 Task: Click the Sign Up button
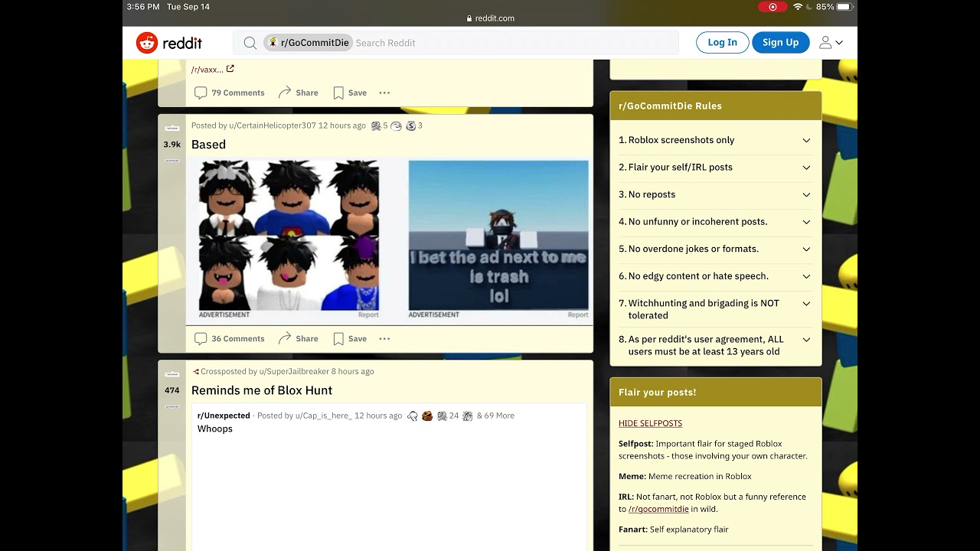780,43
